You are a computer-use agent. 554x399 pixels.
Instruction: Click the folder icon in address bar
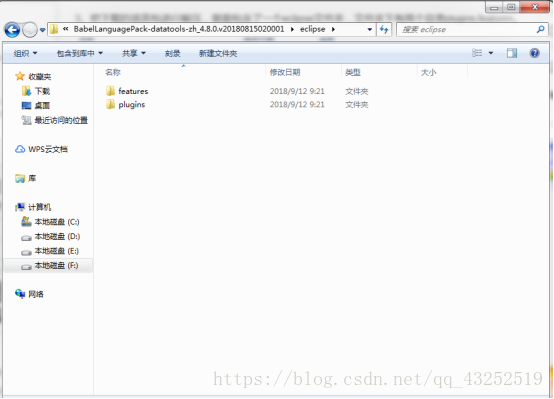click(x=54, y=29)
